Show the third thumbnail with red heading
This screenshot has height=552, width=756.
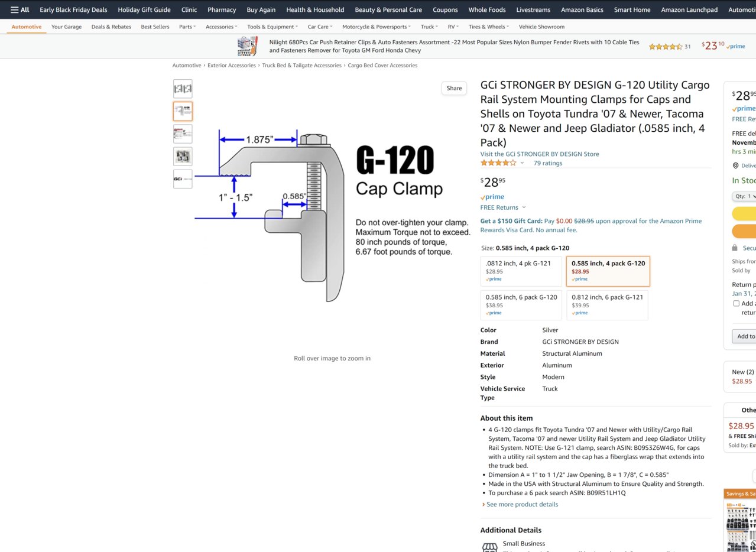pos(183,134)
